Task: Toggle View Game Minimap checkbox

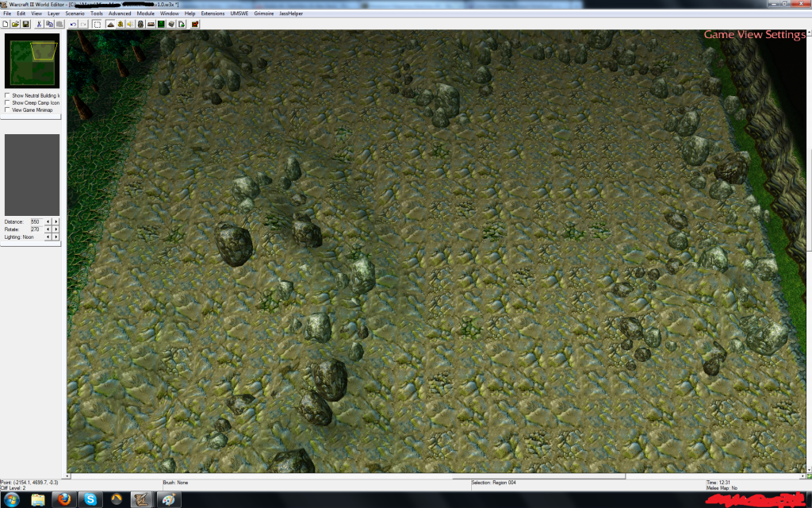Action: pyautogui.click(x=7, y=110)
